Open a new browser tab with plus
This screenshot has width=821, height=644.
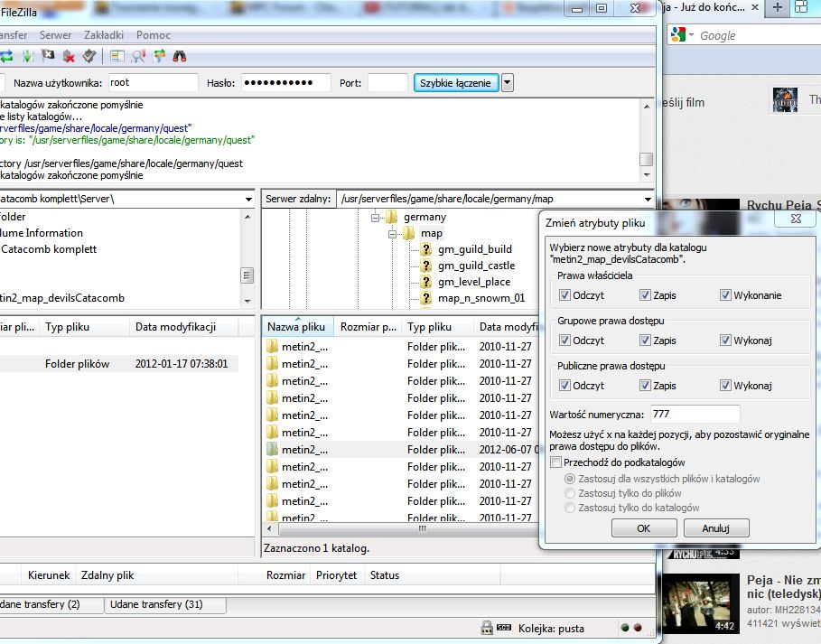pos(778,7)
